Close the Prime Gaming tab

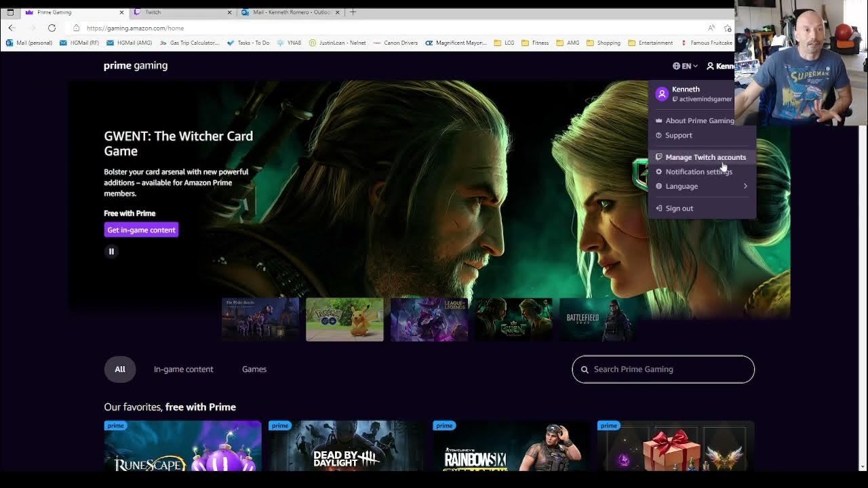(x=121, y=12)
